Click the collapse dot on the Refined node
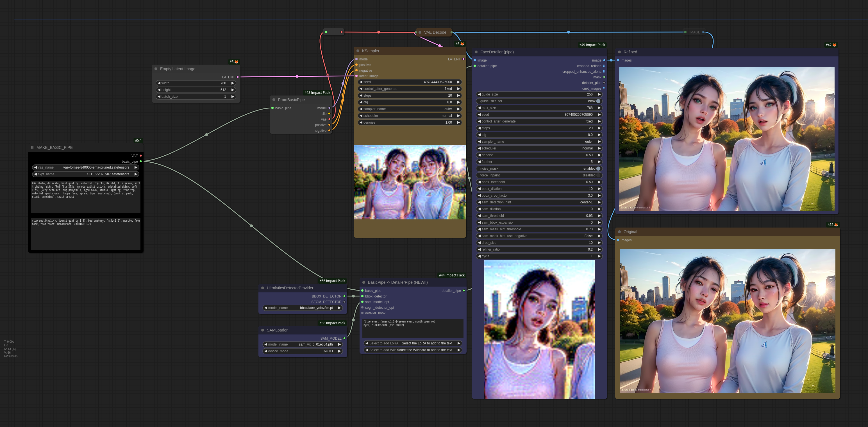Screen dimensions: 868x427 (619, 52)
